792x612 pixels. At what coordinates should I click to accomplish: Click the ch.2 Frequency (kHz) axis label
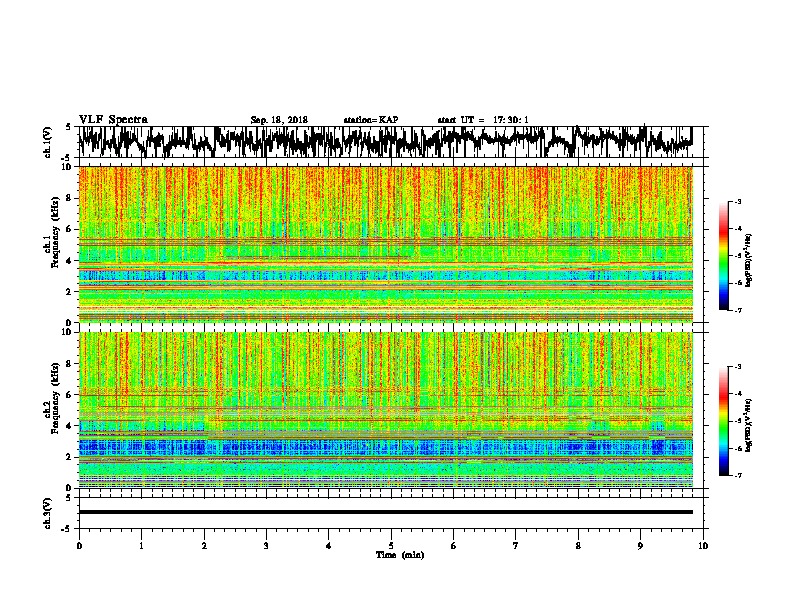tap(52, 397)
